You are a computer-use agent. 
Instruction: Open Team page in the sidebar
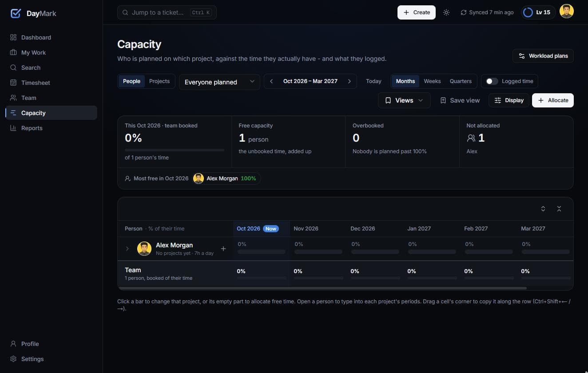51,98
